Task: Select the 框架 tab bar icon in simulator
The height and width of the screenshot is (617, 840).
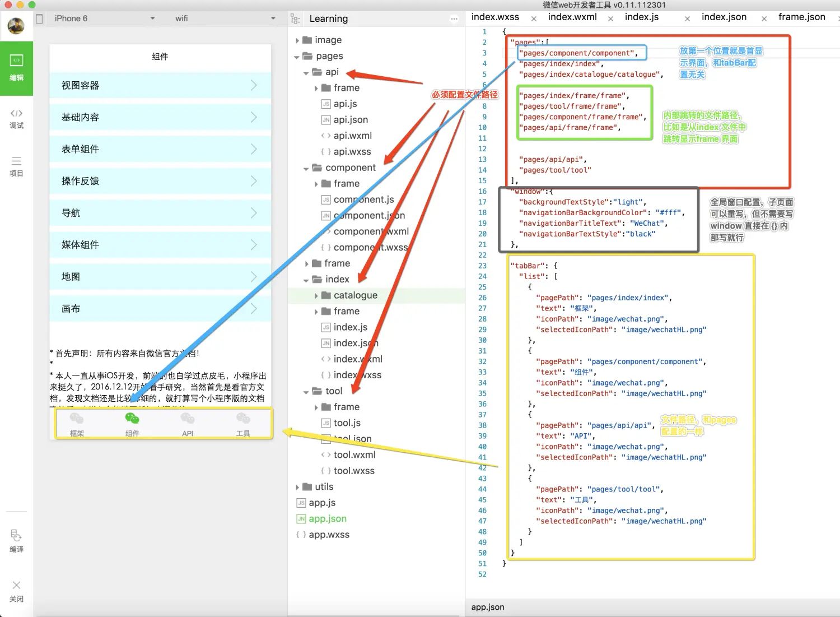Action: pos(77,424)
